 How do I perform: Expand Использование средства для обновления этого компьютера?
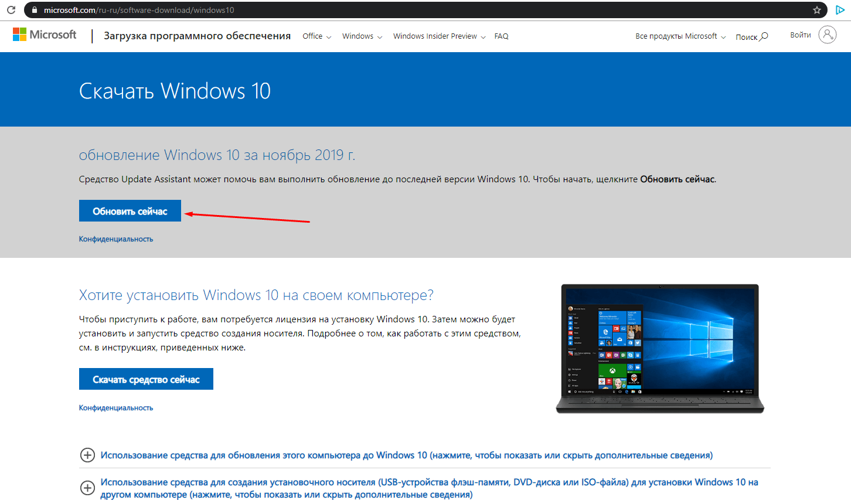tap(407, 455)
